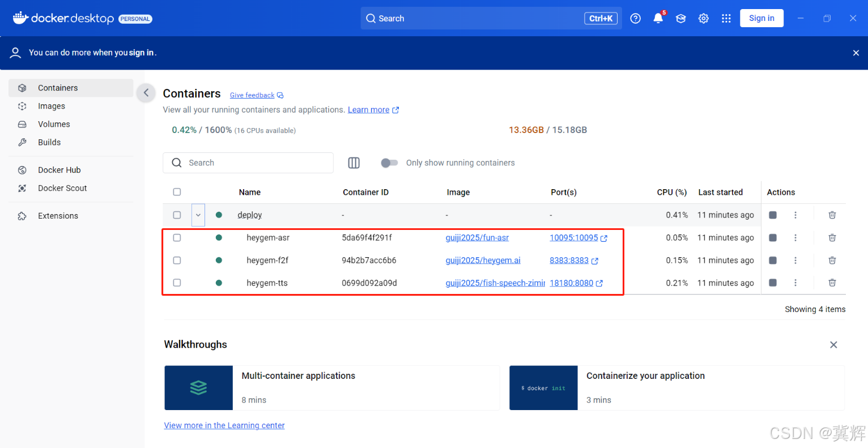Open the manage columns icon
Screen dimensions: 868x448
coord(354,163)
